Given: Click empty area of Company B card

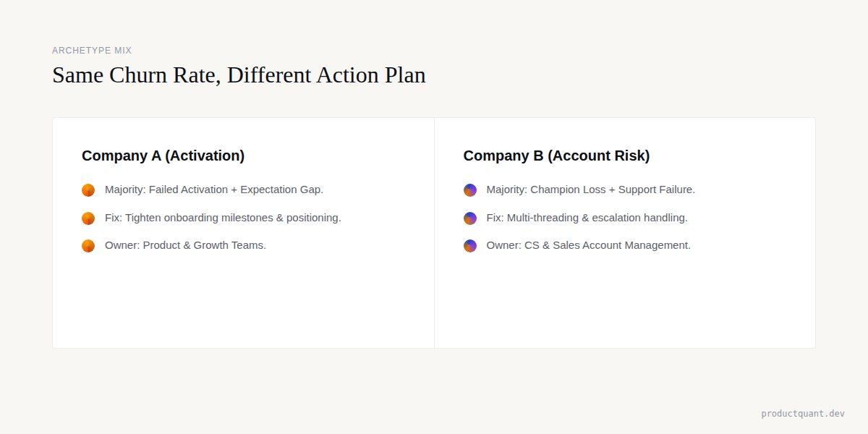Looking at the screenshot, I should [x=625, y=304].
